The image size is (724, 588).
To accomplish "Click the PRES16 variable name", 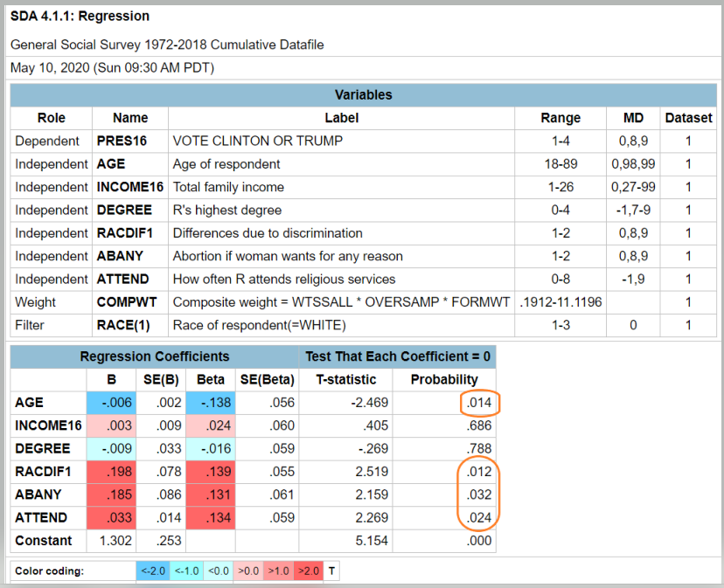I will click(122, 141).
